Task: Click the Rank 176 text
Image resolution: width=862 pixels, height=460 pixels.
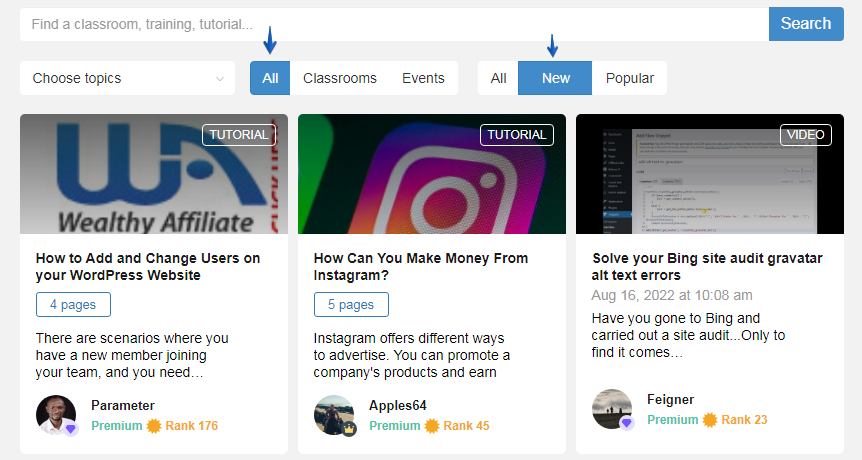Action: pos(192,426)
